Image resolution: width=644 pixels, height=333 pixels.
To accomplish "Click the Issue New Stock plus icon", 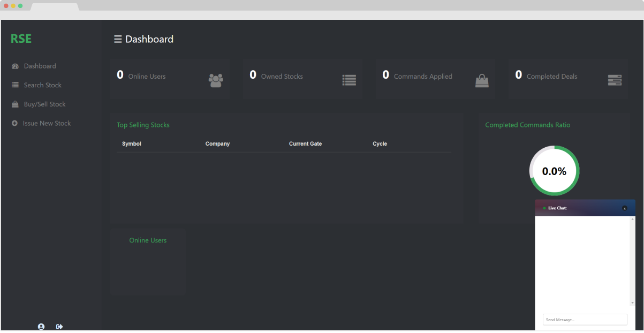I will 14,123.
